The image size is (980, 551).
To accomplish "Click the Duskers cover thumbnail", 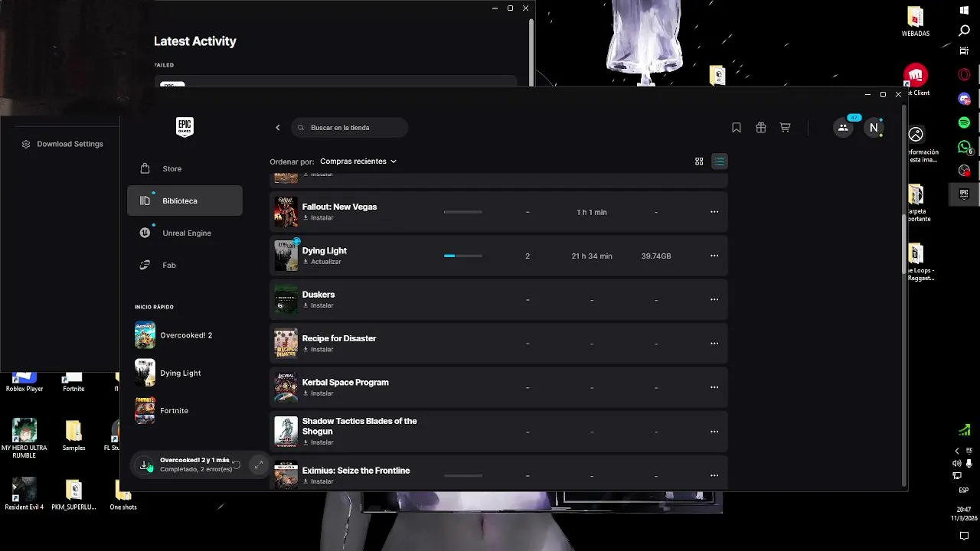I will point(286,299).
